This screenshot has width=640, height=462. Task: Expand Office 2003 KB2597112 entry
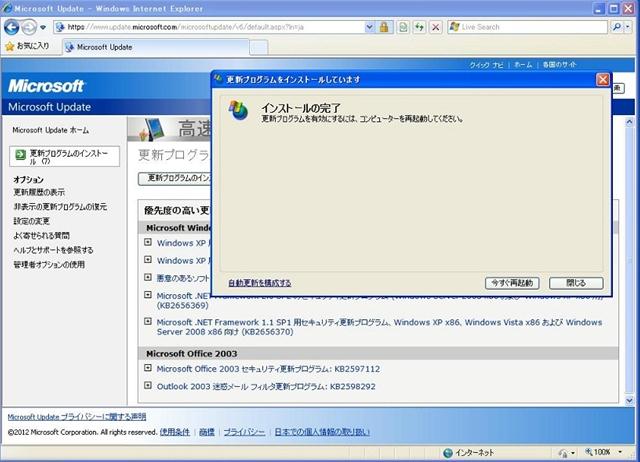pos(148,368)
